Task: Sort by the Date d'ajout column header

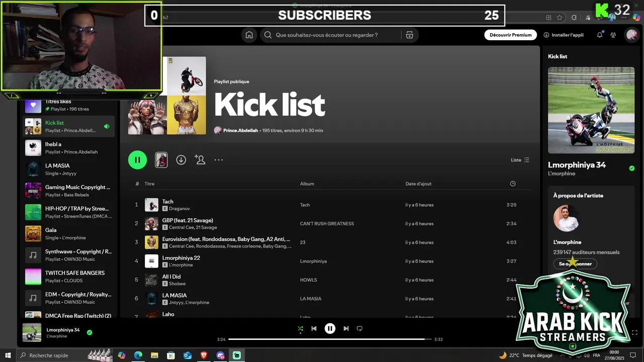Action: point(419,184)
